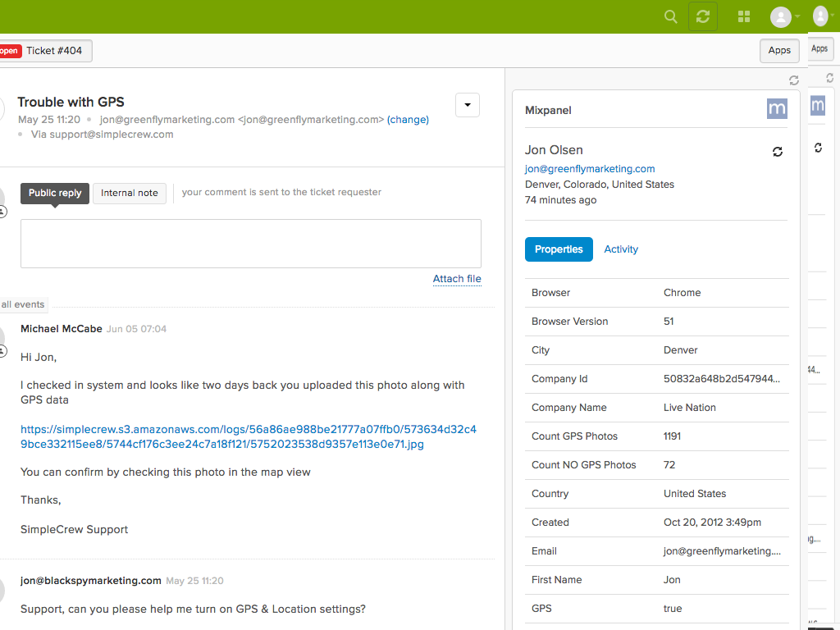
Task: Open jon@greenflymarketing.com email link in Mixpanel
Action: tap(590, 169)
